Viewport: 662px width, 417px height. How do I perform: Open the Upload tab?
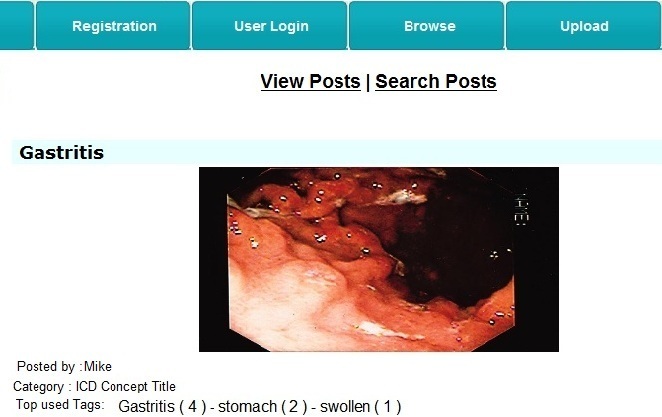pyautogui.click(x=583, y=26)
